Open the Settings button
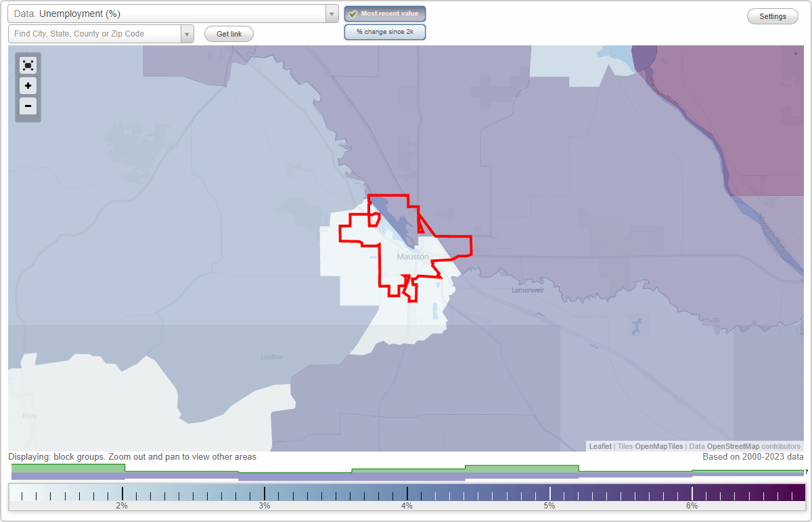This screenshot has height=522, width=812. [x=772, y=17]
